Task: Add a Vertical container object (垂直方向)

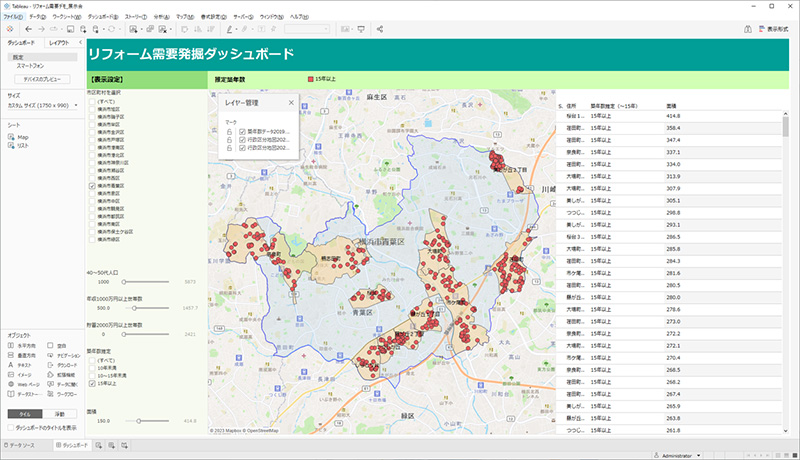Action: click(x=22, y=355)
